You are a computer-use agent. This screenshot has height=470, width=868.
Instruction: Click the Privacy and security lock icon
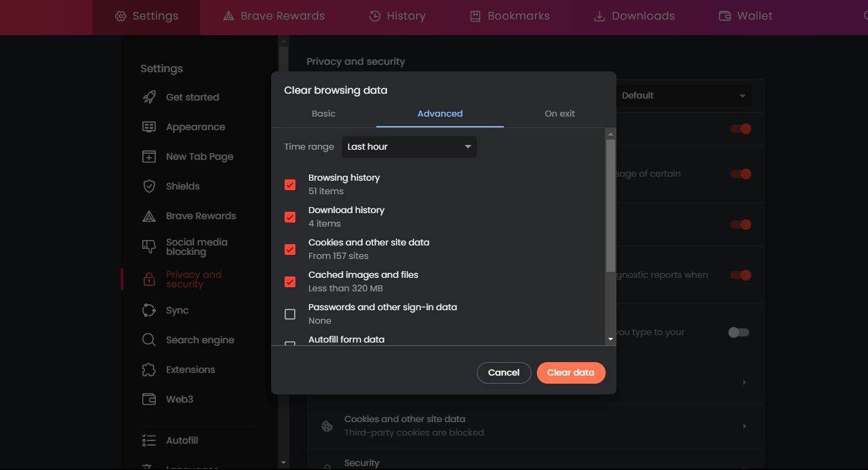[149, 279]
